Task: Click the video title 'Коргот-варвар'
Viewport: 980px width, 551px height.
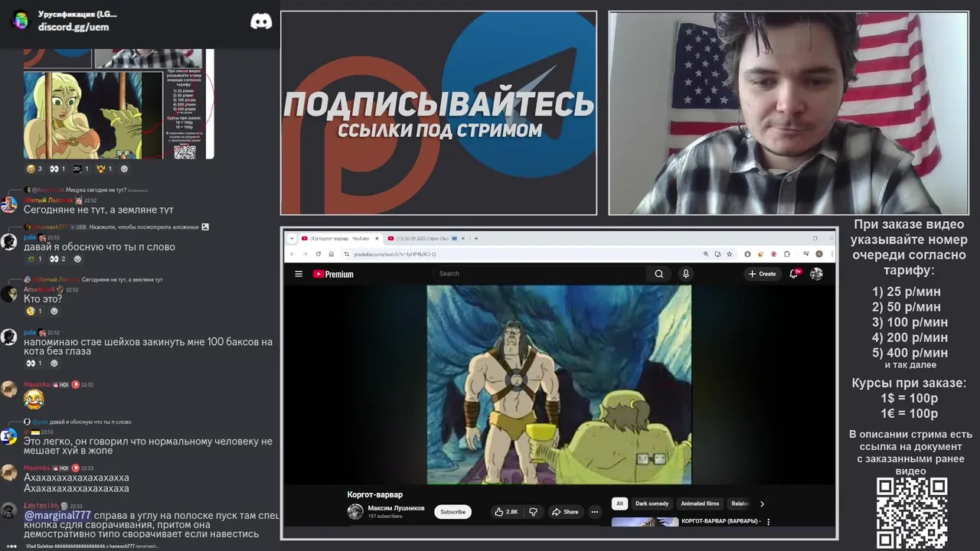Action: click(374, 494)
